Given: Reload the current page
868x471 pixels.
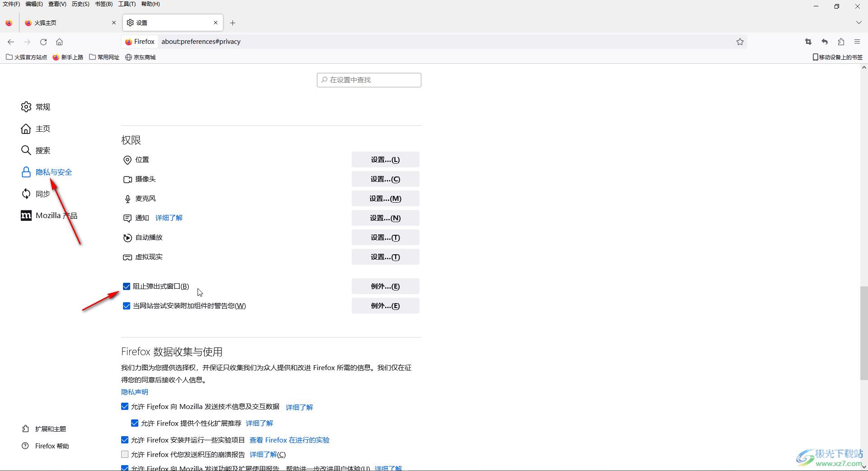Looking at the screenshot, I should [43, 42].
